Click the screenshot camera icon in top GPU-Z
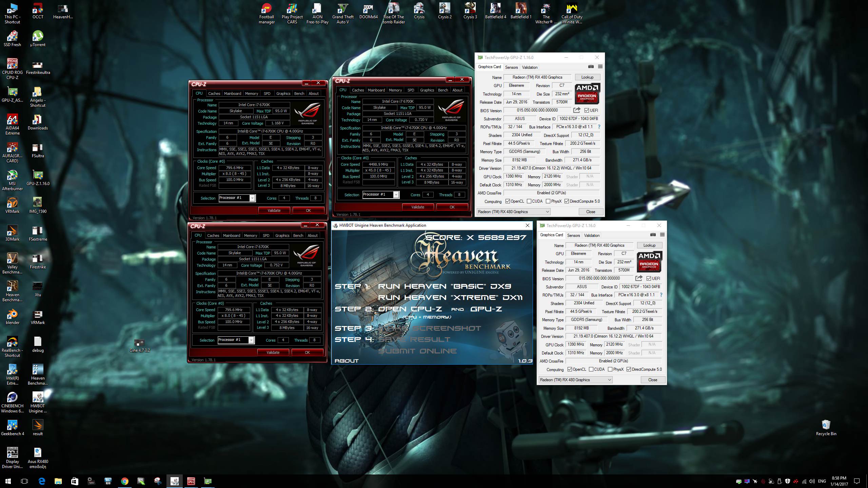Screen dimensions: 868x488 (591, 66)
